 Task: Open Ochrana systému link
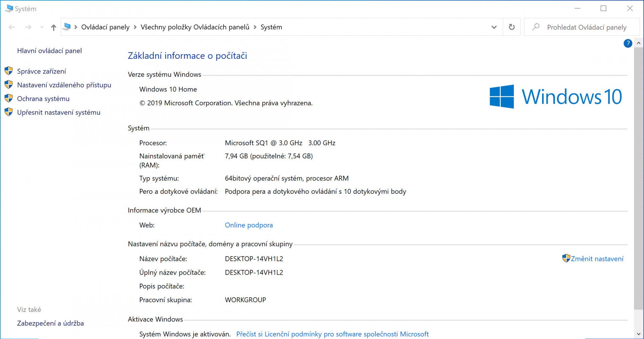[43, 99]
